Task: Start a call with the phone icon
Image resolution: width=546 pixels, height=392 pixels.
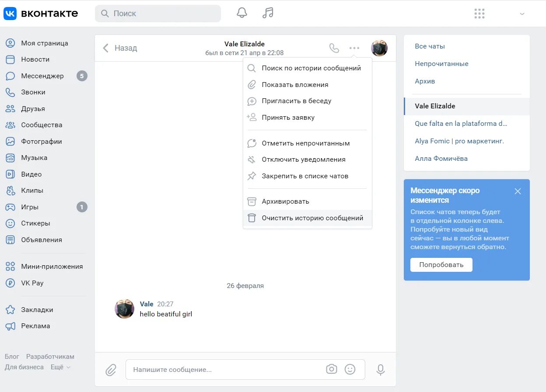Action: click(334, 48)
